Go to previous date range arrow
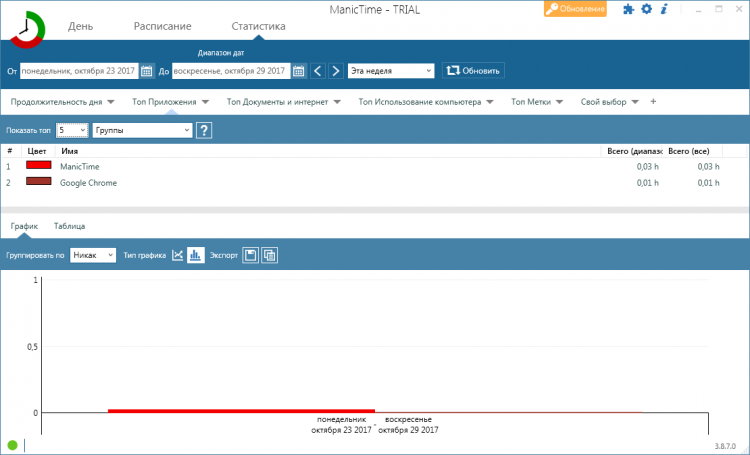 tap(318, 71)
